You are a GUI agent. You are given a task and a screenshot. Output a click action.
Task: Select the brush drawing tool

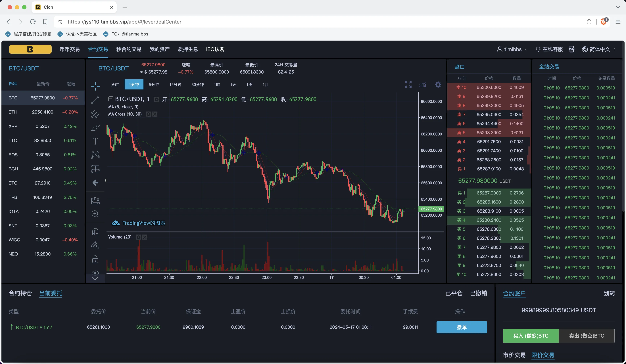click(x=95, y=128)
